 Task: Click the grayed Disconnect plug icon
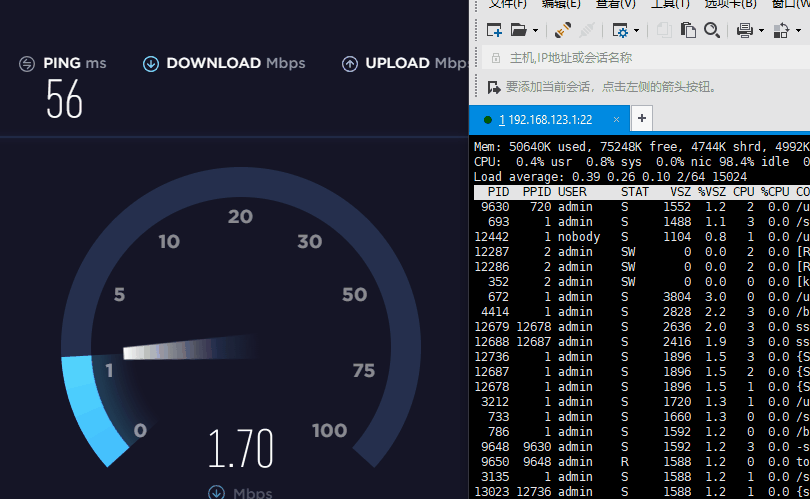pyautogui.click(x=587, y=30)
